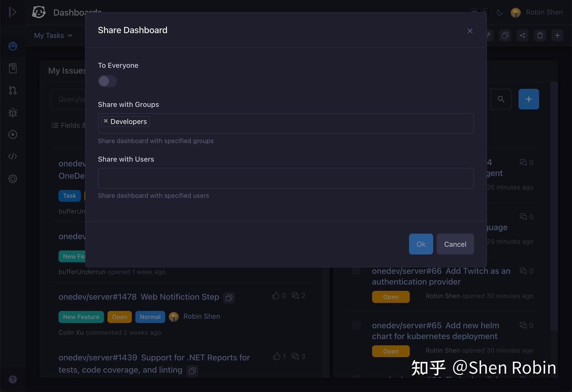Click comments count on issue #1439

(x=298, y=356)
